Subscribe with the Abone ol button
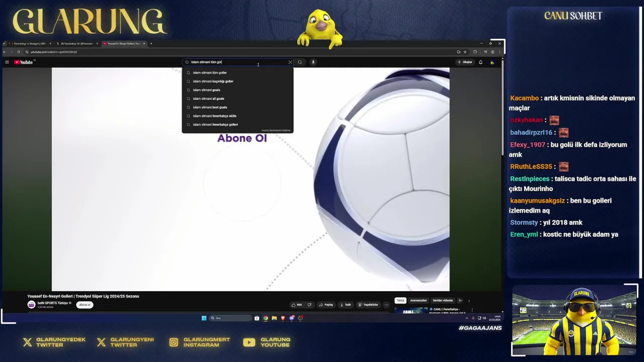644x362 pixels. pos(85,305)
